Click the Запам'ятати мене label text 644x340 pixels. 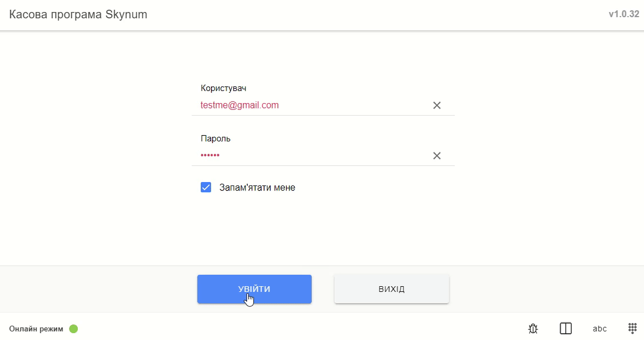[257, 187]
